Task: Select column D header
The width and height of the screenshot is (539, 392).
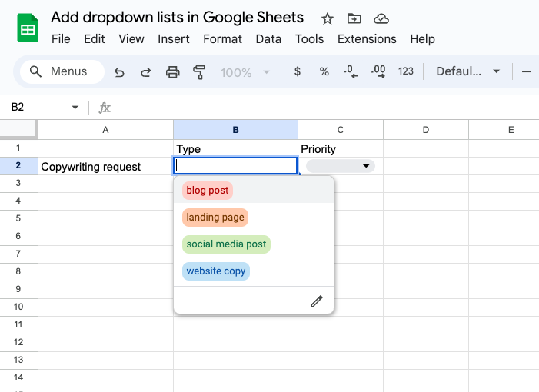Action: pyautogui.click(x=425, y=130)
